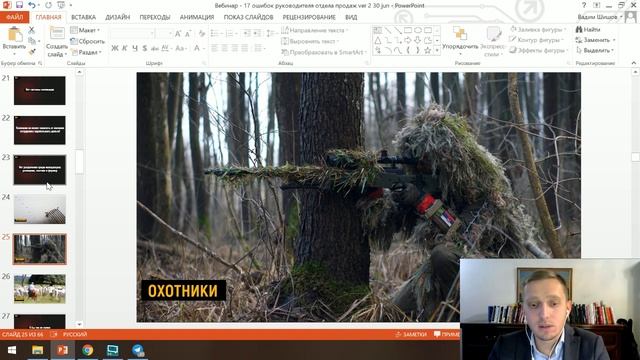The width and height of the screenshot is (640, 360).
Task: Open the Макет layout dropdown
Action: (x=85, y=30)
